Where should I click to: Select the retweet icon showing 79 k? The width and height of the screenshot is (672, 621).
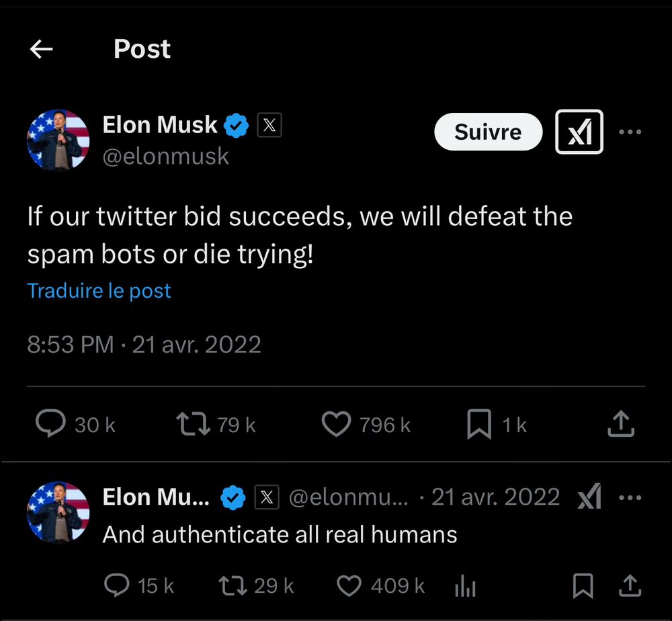point(194,424)
